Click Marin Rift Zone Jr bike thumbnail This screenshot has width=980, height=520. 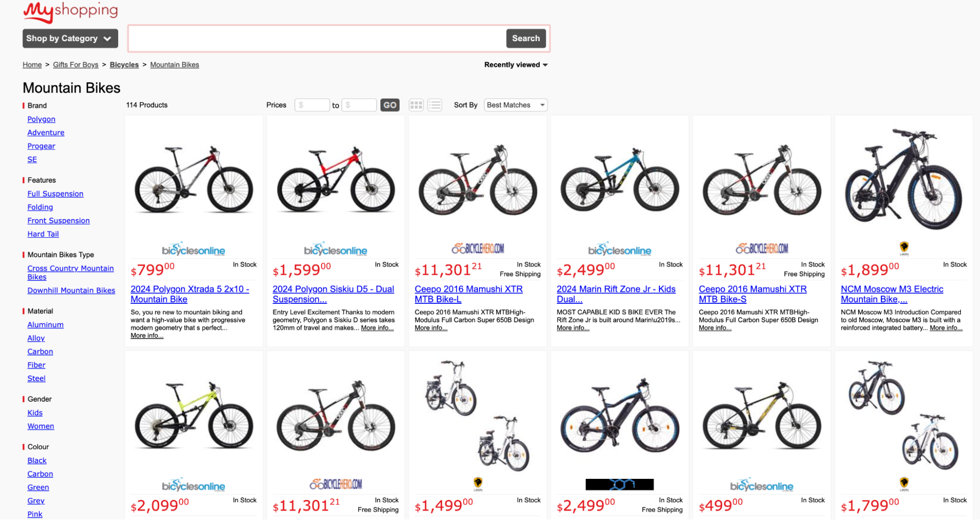(620, 179)
